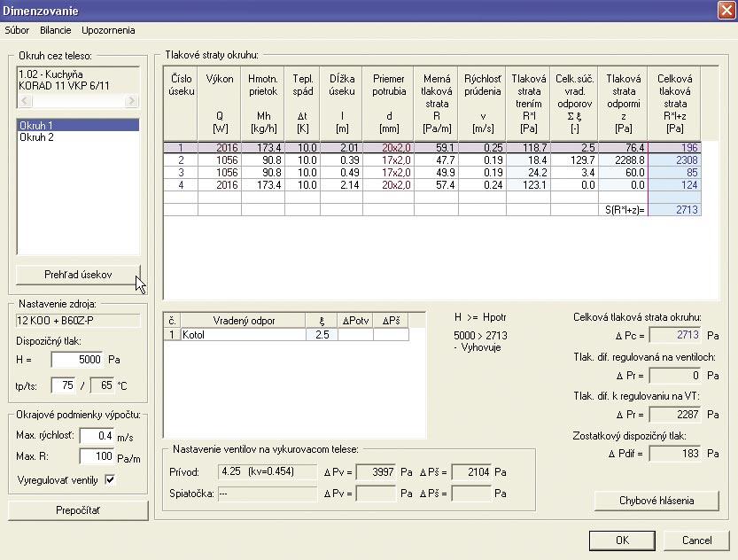Viewport: 738px width, 560px height.
Task: Click pipe diameter 20x2,0 in row 1
Action: (x=389, y=148)
